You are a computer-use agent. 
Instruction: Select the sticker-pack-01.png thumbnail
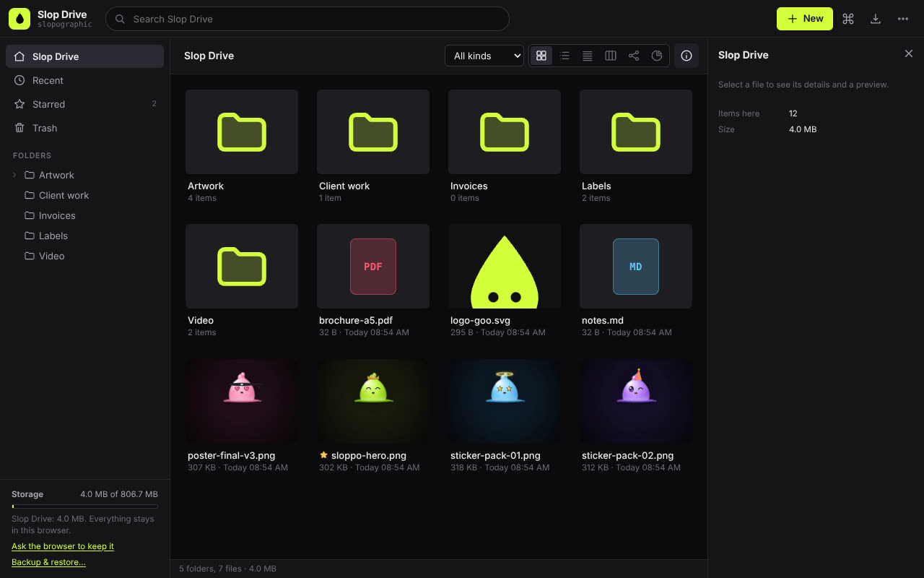pyautogui.click(x=505, y=401)
